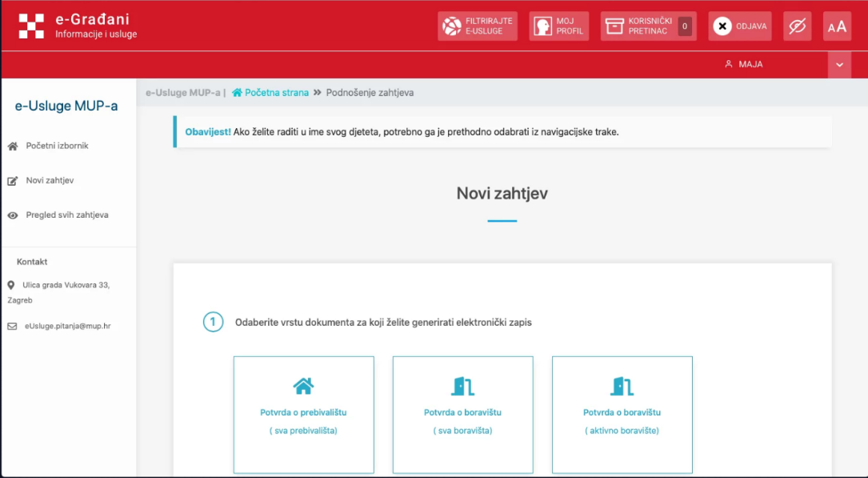Viewport: 868px width, 478px height.
Task: Select Potvrda o boravištu (aktivno boravište) card
Action: click(622, 414)
